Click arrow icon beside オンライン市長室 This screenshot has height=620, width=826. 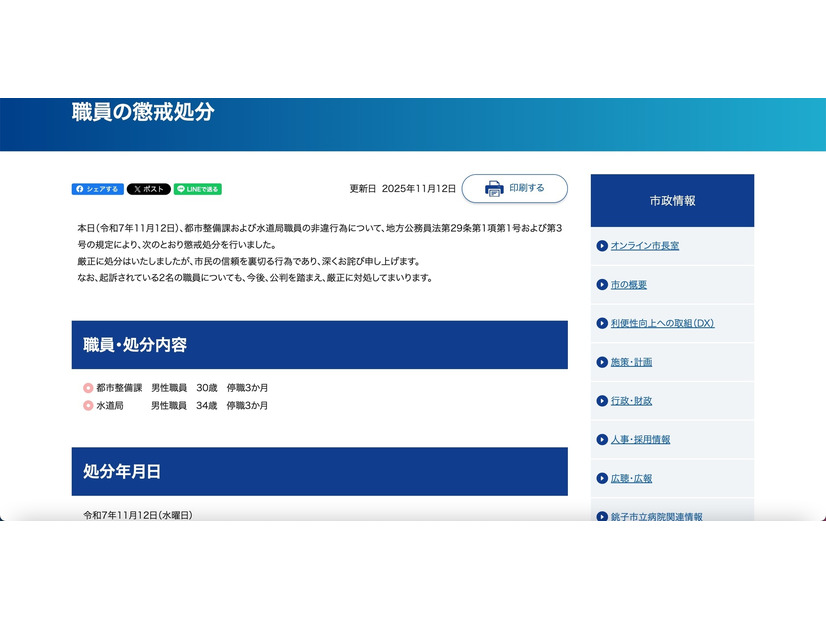[x=602, y=246]
